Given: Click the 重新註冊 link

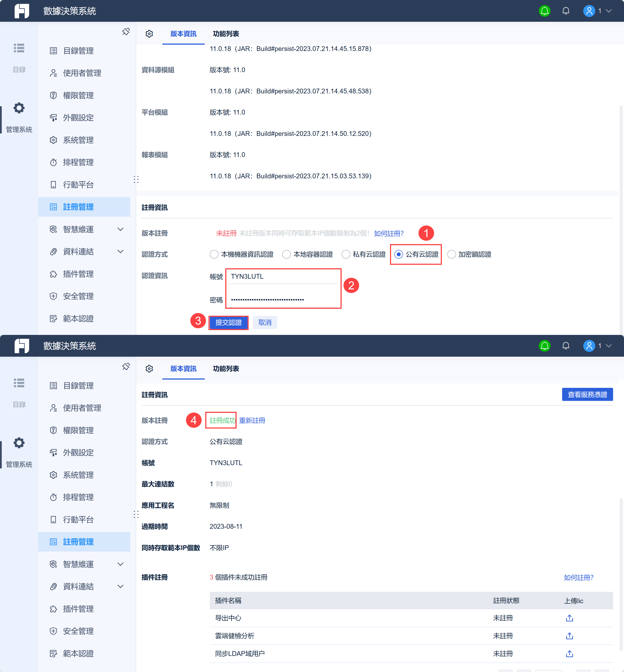Looking at the screenshot, I should pyautogui.click(x=252, y=420).
